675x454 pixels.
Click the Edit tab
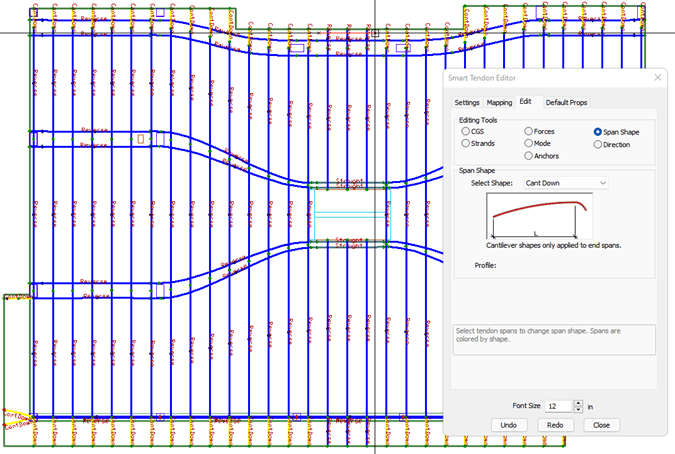(x=526, y=102)
